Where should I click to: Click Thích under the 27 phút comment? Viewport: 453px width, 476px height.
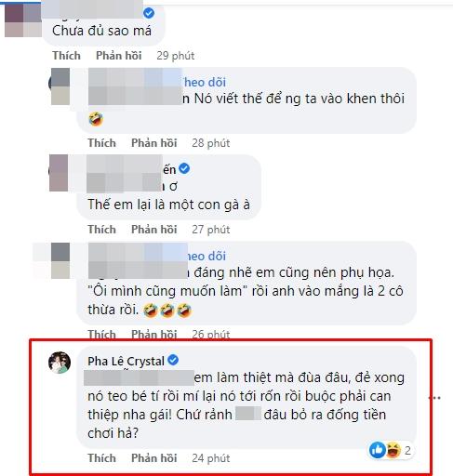[101, 230]
